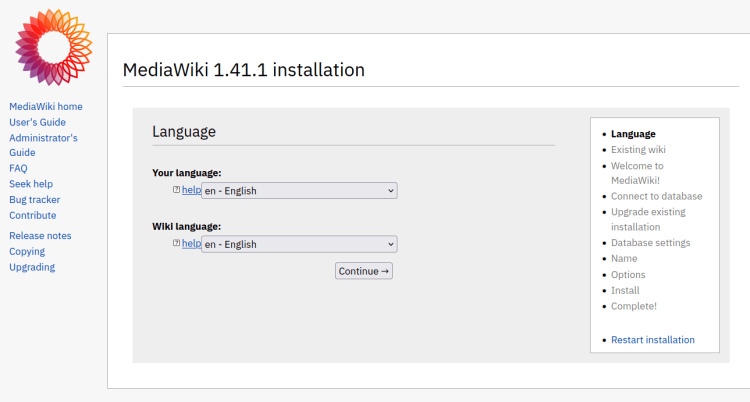The height and width of the screenshot is (402, 750).
Task: Expand the Wiki language dropdown
Action: click(x=299, y=244)
